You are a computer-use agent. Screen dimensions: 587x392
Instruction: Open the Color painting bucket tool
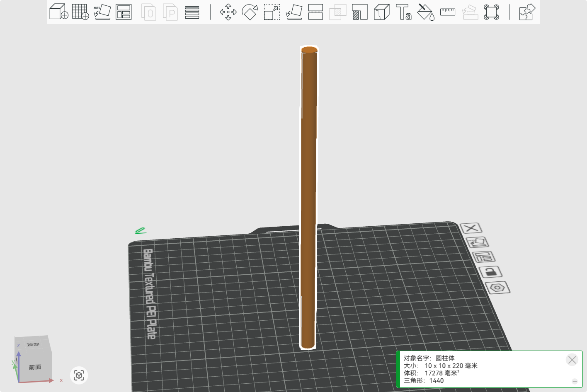point(425,12)
